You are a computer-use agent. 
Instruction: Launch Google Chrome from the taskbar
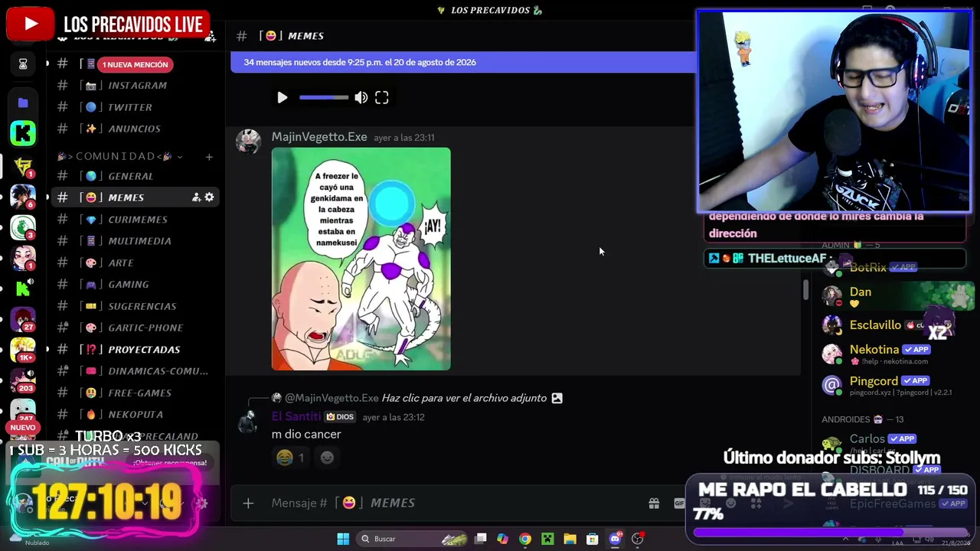point(524,539)
